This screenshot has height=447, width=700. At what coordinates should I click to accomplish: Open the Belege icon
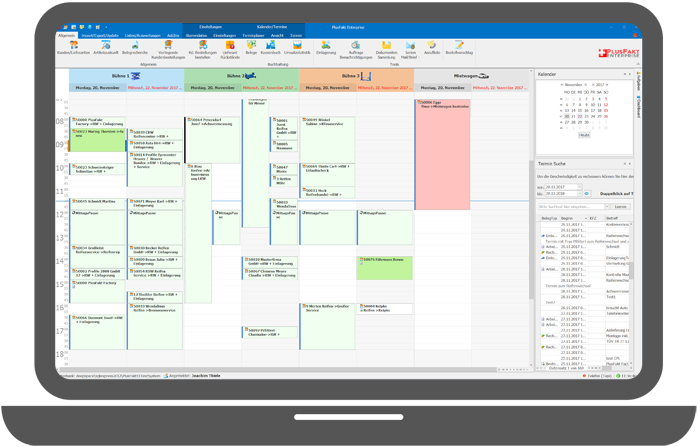251,47
